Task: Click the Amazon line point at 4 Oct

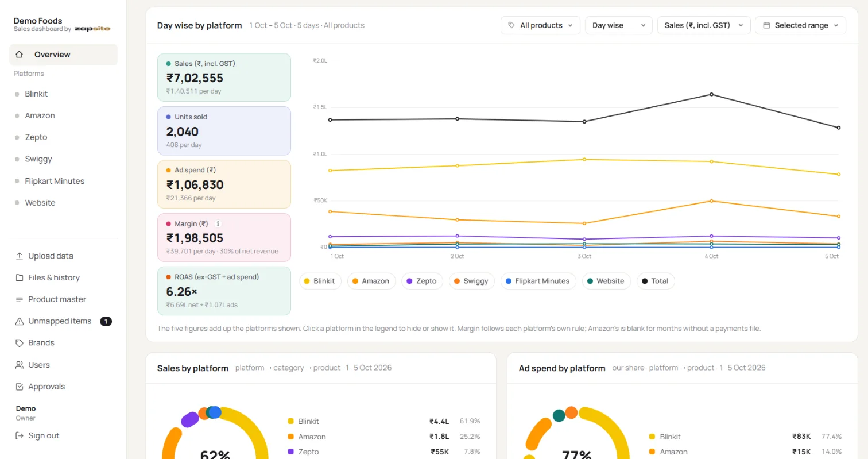Action: (712, 201)
